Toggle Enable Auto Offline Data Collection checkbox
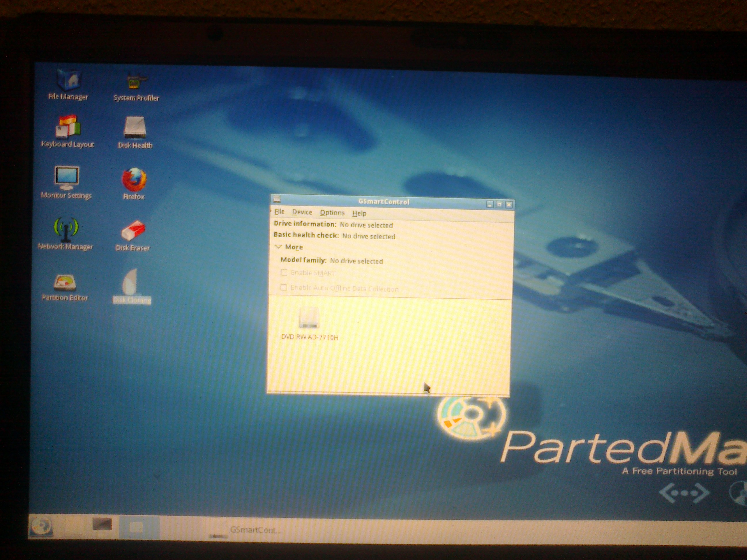747x560 pixels. tap(284, 287)
